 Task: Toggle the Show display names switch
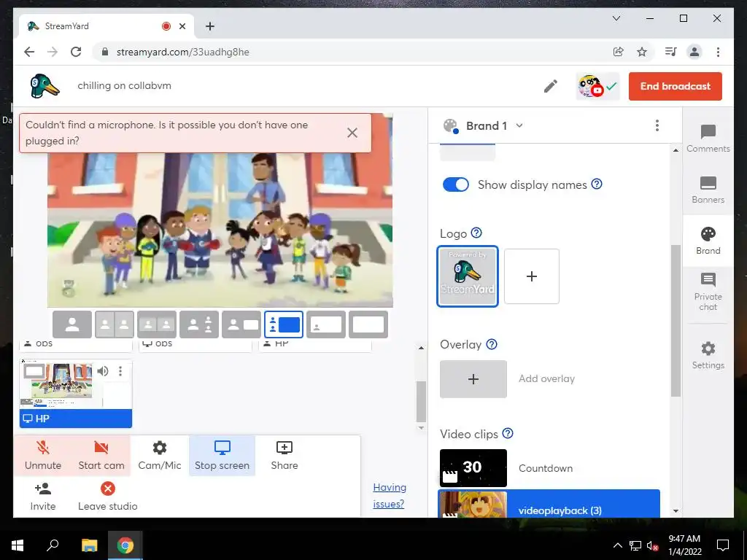click(455, 184)
